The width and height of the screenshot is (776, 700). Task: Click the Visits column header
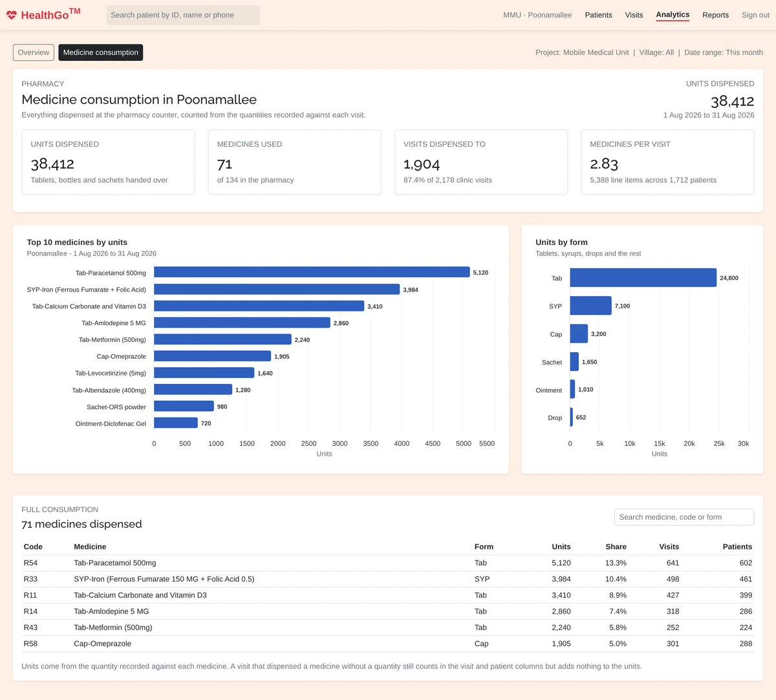(x=669, y=547)
